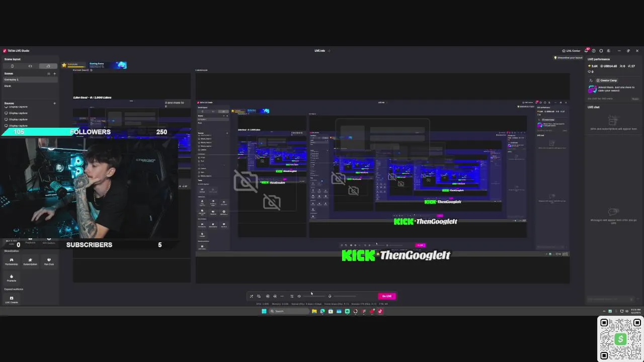644x362 pixels.
Task: Open the LIVE Events tile
Action: pyautogui.click(x=12, y=300)
